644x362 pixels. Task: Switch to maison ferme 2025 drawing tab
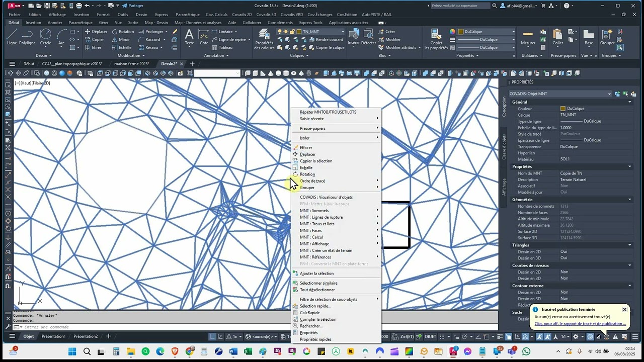click(131, 64)
